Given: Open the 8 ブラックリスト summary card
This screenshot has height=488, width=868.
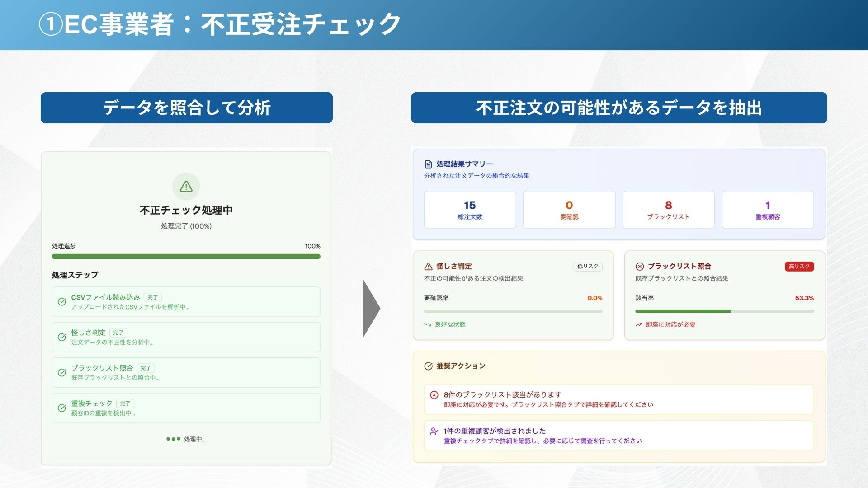Looking at the screenshot, I should 668,210.
